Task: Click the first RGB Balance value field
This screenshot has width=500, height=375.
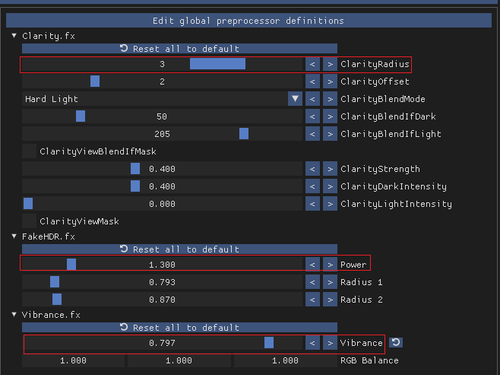Action: coord(74,360)
